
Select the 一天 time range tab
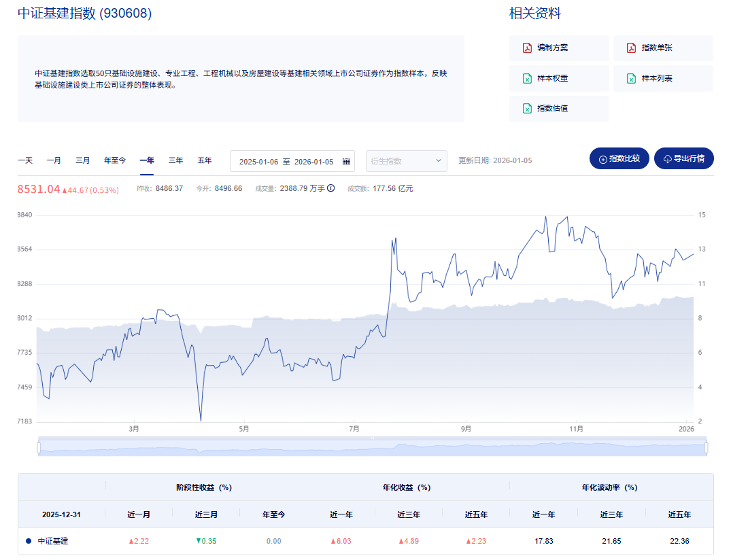click(x=25, y=160)
